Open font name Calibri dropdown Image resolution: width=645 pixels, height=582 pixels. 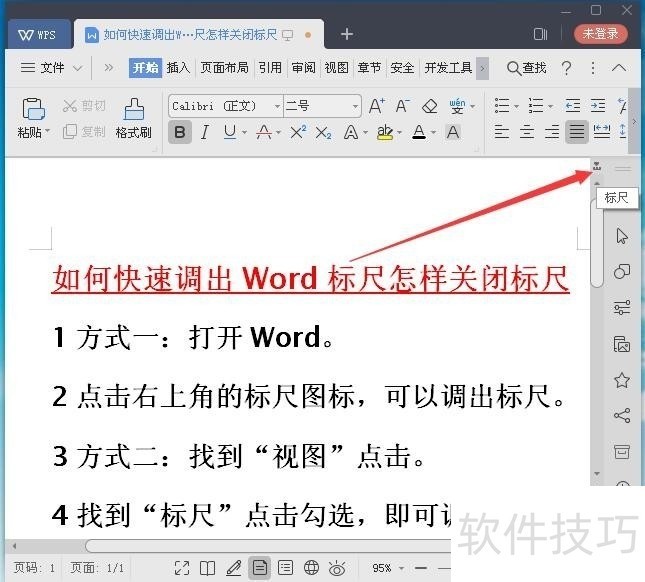pyautogui.click(x=277, y=107)
